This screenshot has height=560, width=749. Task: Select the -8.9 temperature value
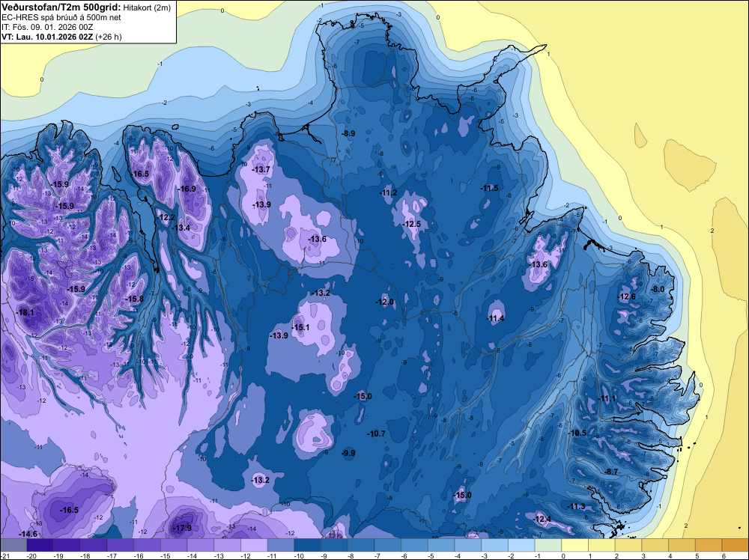coord(349,133)
